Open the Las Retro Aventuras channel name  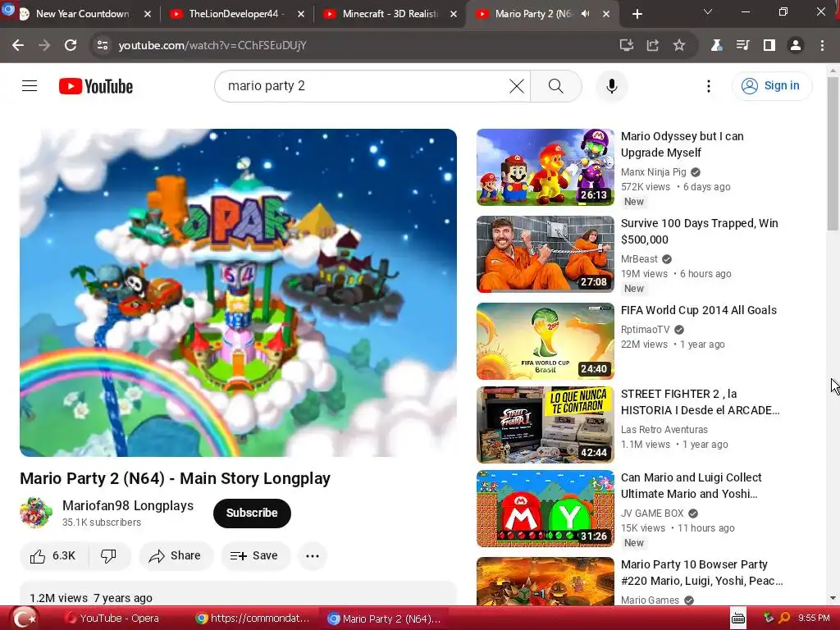point(664,430)
